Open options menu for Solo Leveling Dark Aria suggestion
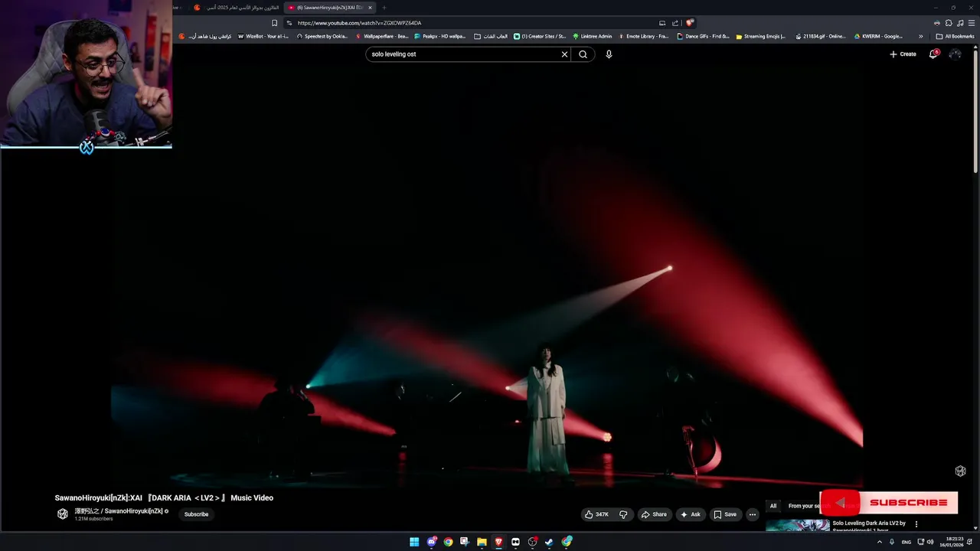 tap(916, 524)
